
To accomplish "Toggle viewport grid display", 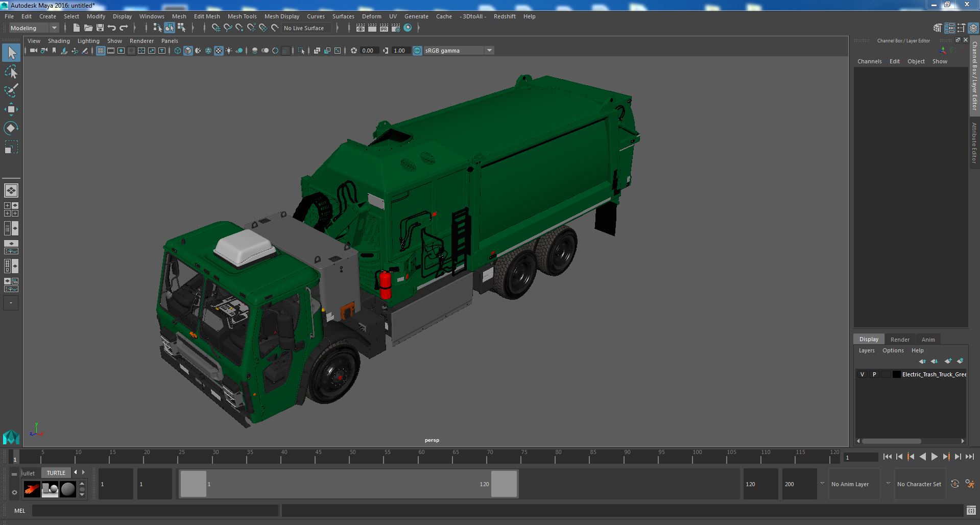I will pos(101,51).
